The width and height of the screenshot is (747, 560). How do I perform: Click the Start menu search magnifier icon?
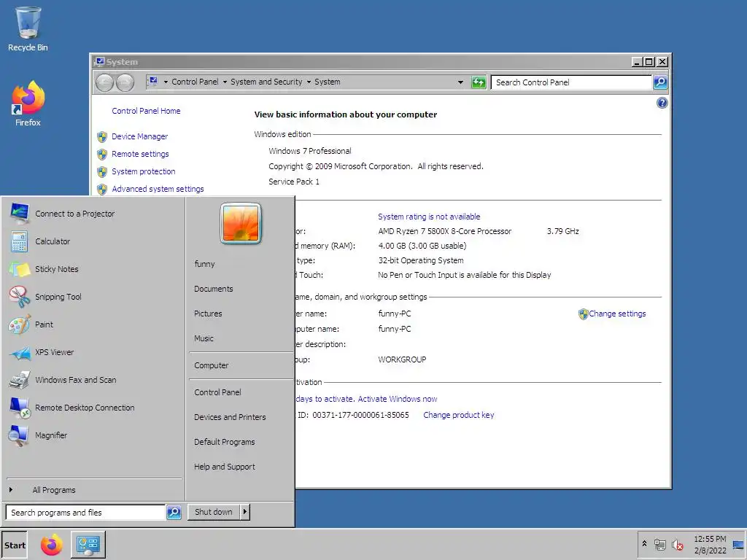pyautogui.click(x=174, y=513)
